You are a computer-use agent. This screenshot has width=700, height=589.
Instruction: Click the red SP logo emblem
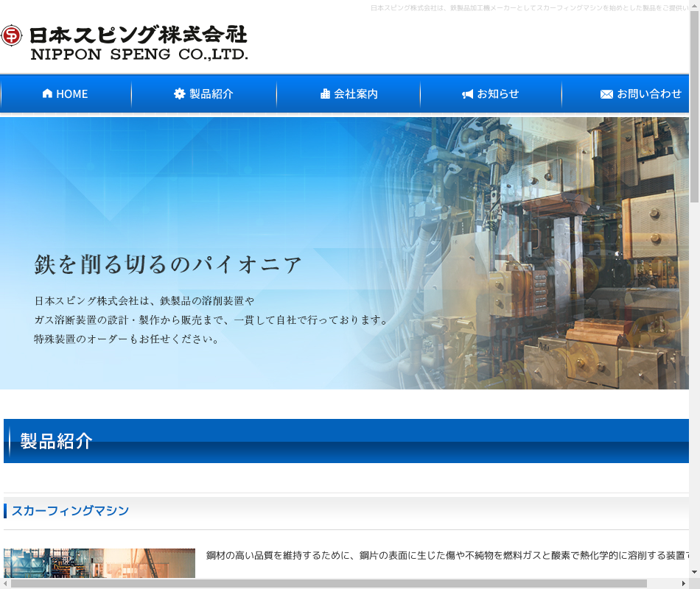click(x=12, y=36)
